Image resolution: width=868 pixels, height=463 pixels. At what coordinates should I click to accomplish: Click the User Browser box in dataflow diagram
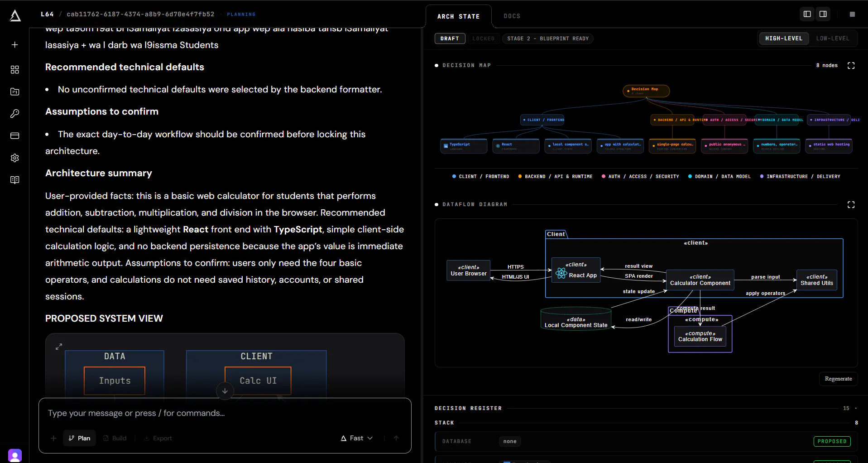469,270
